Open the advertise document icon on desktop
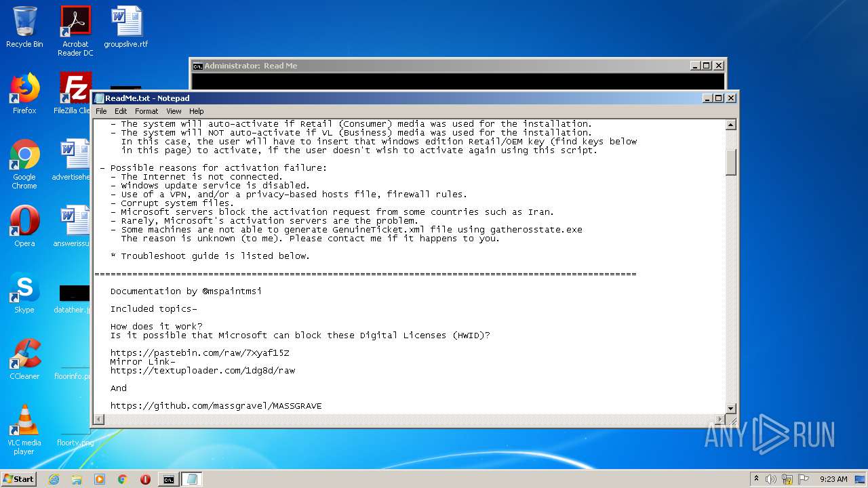Image resolution: width=868 pixels, height=488 pixels. [x=72, y=160]
